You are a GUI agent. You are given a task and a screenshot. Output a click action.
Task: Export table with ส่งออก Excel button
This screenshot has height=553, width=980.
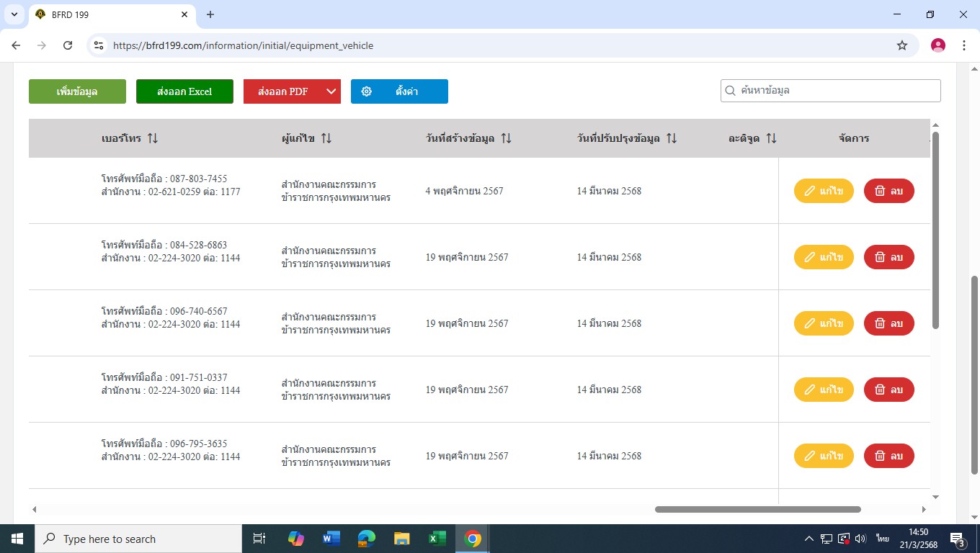(184, 91)
